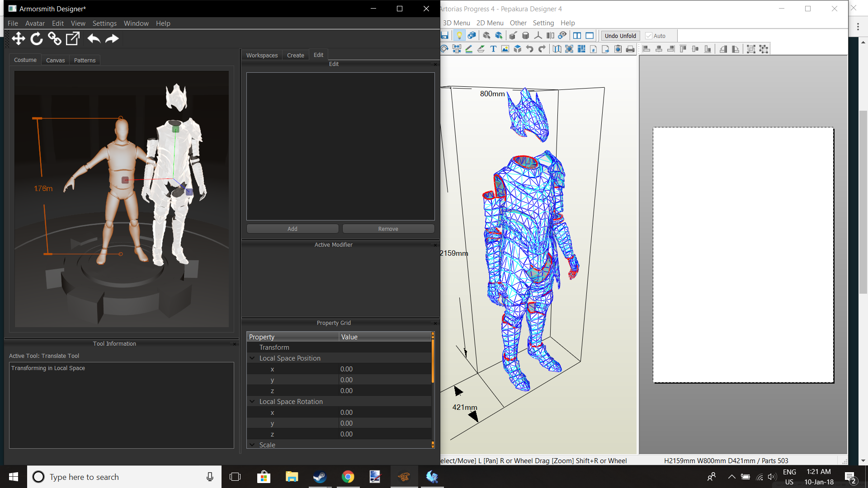Viewport: 868px width, 488px height.
Task: Open the Other menu in Pepakura
Action: pyautogui.click(x=518, y=23)
